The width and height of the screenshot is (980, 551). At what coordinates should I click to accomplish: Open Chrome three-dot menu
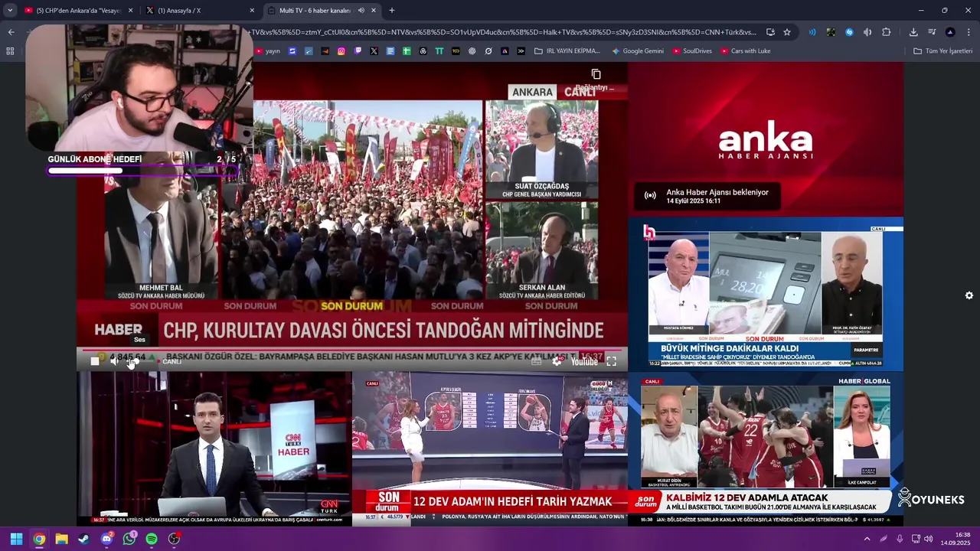click(969, 32)
